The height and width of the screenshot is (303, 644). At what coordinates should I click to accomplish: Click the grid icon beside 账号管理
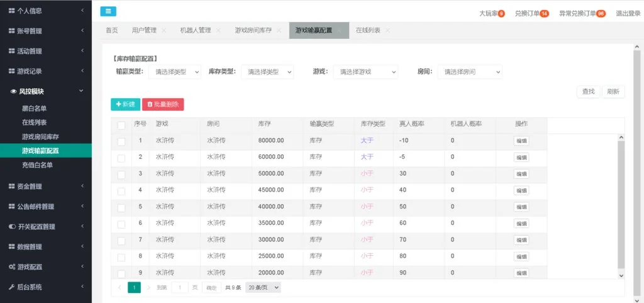(12, 31)
